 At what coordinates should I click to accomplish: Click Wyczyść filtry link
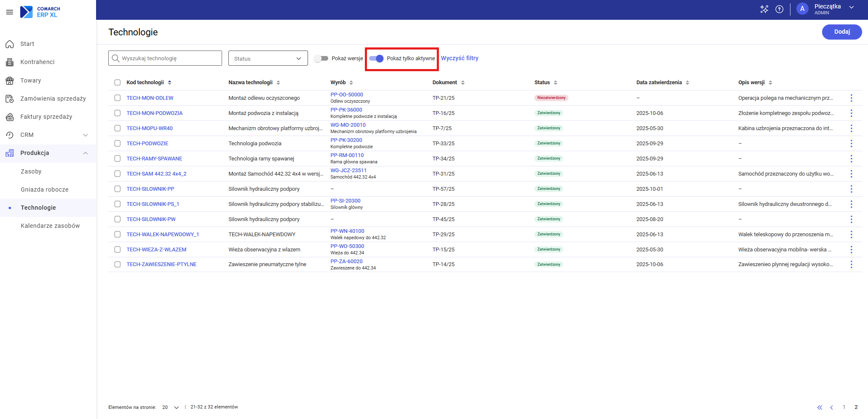click(x=459, y=59)
